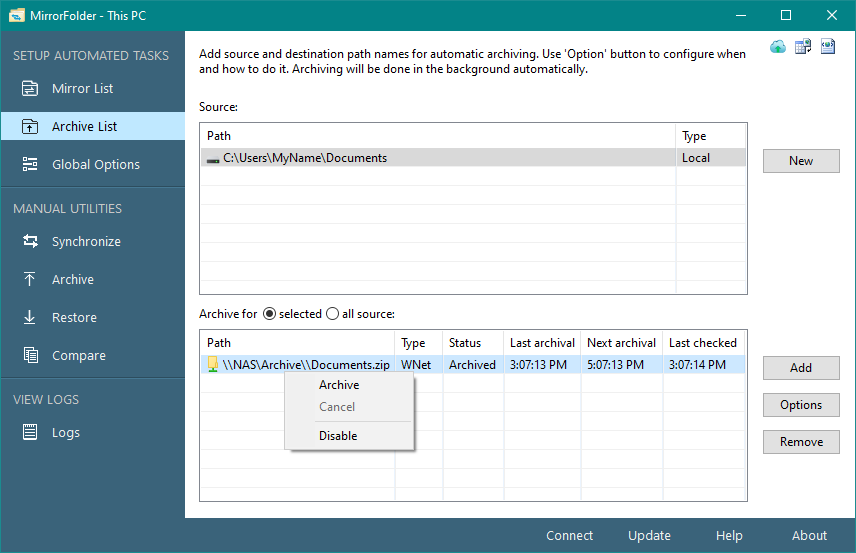Click the Remove button
The image size is (856, 553).
[x=801, y=442]
